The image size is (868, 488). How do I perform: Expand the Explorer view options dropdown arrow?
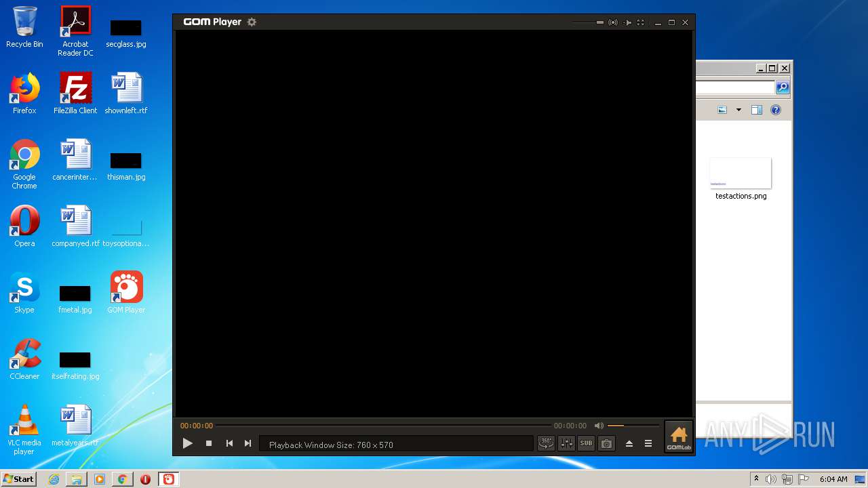[x=738, y=110]
